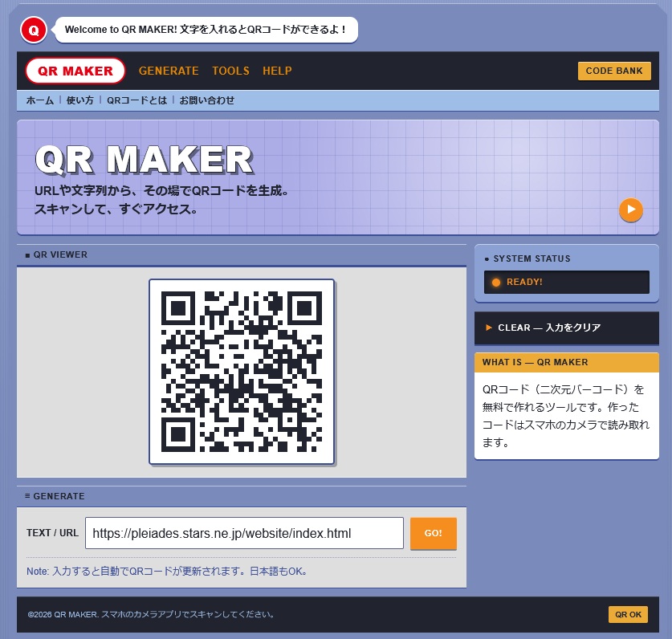
Task: Click the large QR MAKER banner title
Action: pos(145,160)
